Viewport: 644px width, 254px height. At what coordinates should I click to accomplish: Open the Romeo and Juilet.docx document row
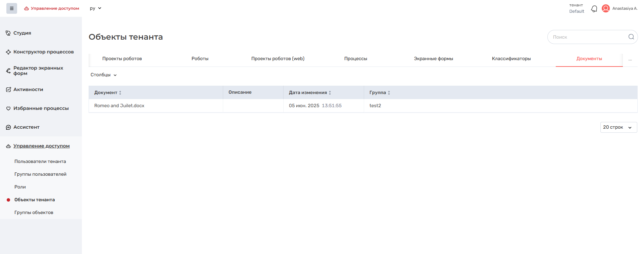point(119,106)
